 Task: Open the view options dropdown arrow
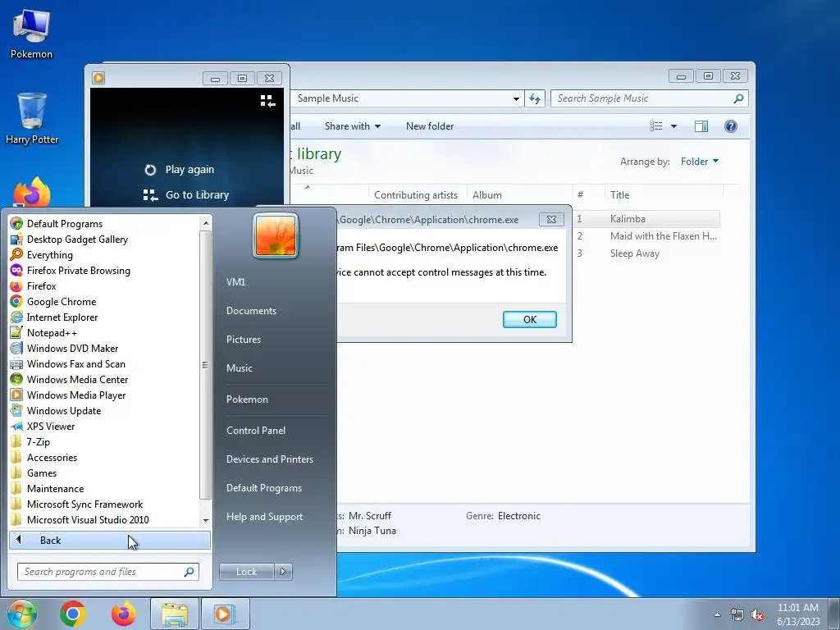tap(674, 126)
